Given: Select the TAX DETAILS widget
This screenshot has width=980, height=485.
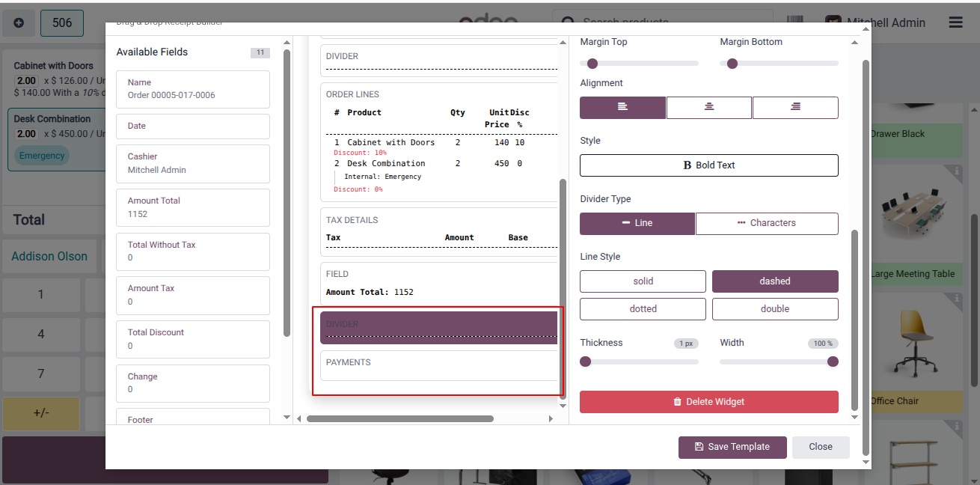Looking at the screenshot, I should tap(439, 232).
